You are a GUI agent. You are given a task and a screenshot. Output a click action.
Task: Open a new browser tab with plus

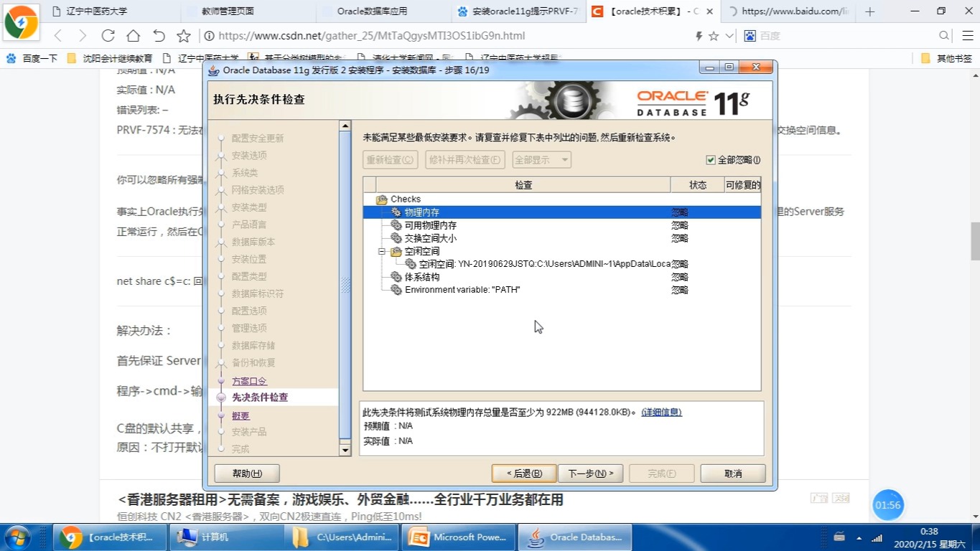870,11
